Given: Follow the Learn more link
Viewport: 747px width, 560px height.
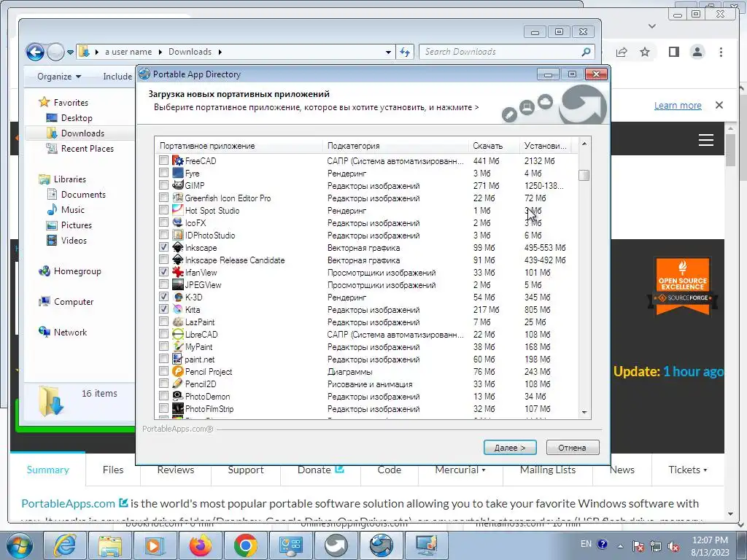Looking at the screenshot, I should point(678,105).
